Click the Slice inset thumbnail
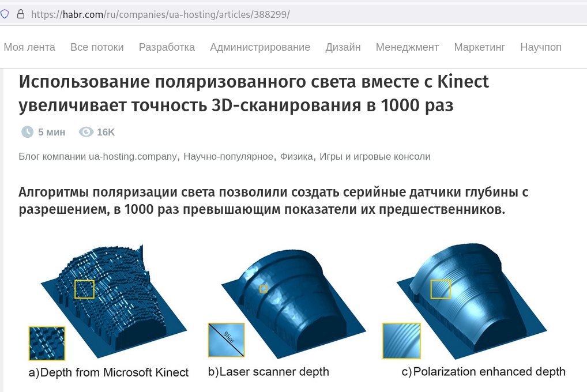 pyautogui.click(x=227, y=340)
